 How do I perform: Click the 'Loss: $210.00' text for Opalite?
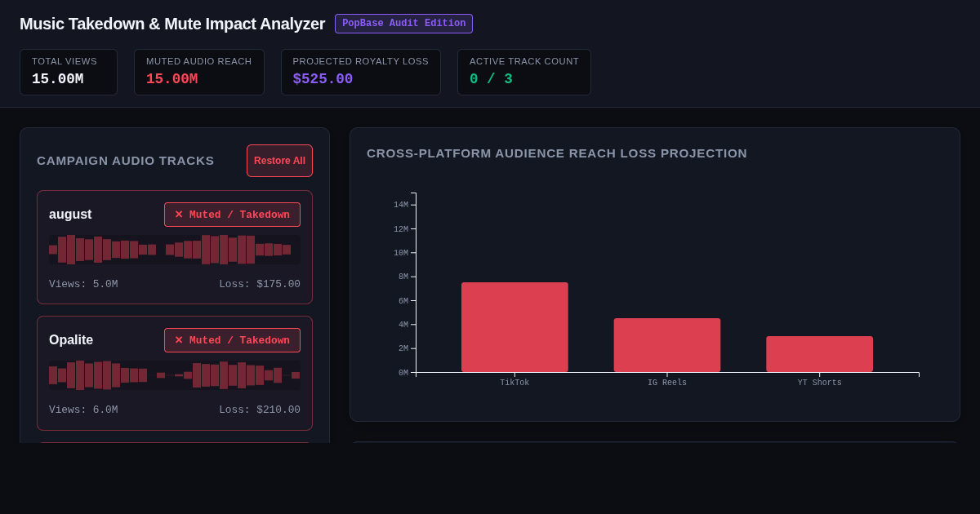pyautogui.click(x=260, y=410)
